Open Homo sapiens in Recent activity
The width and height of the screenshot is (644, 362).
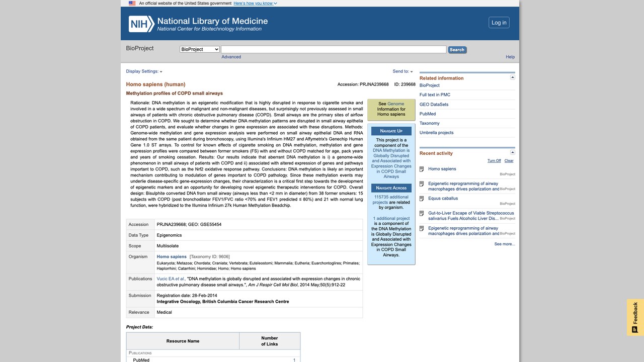(442, 169)
